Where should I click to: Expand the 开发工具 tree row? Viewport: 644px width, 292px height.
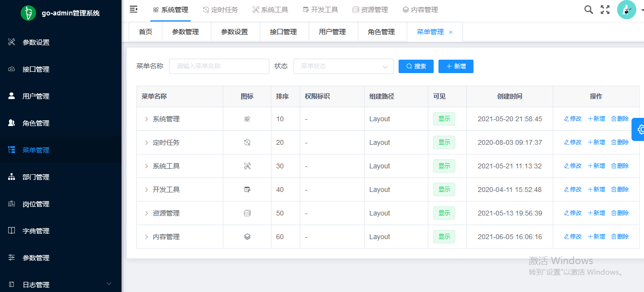coord(146,190)
